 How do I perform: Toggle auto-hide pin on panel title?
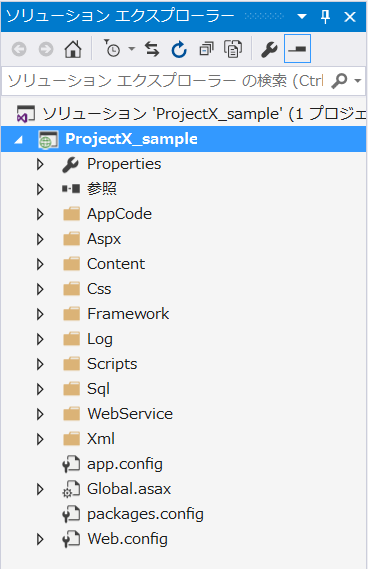pyautogui.click(x=326, y=16)
